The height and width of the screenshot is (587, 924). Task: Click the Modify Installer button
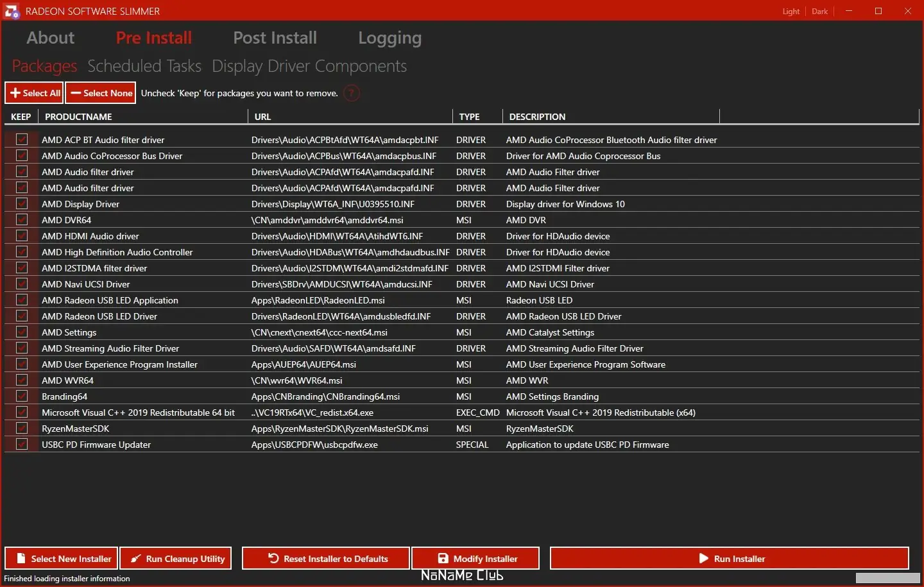click(x=475, y=559)
